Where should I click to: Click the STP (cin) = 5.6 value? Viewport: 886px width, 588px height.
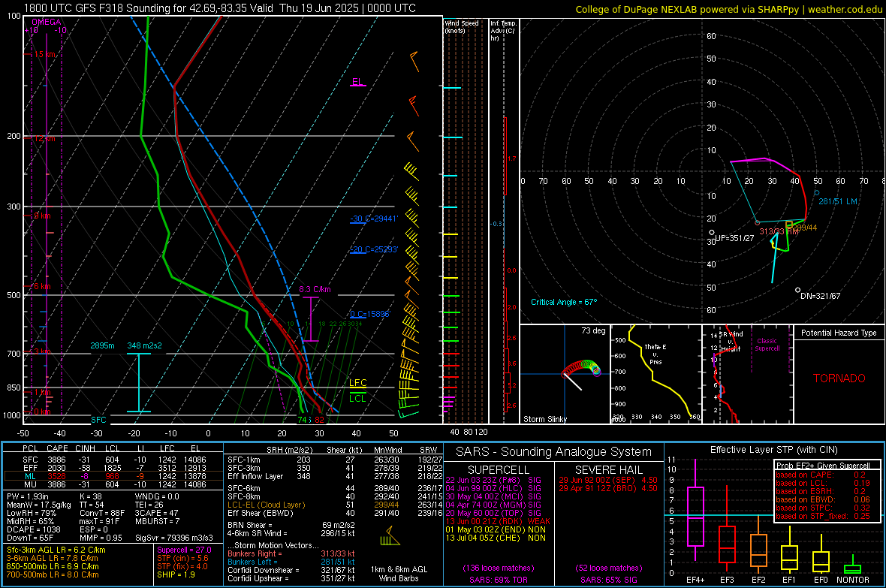coord(182,558)
